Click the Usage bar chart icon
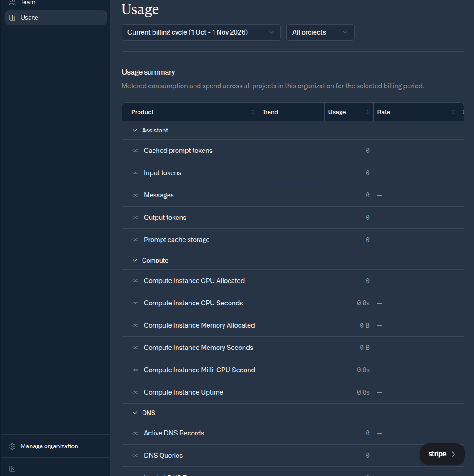 [x=12, y=18]
